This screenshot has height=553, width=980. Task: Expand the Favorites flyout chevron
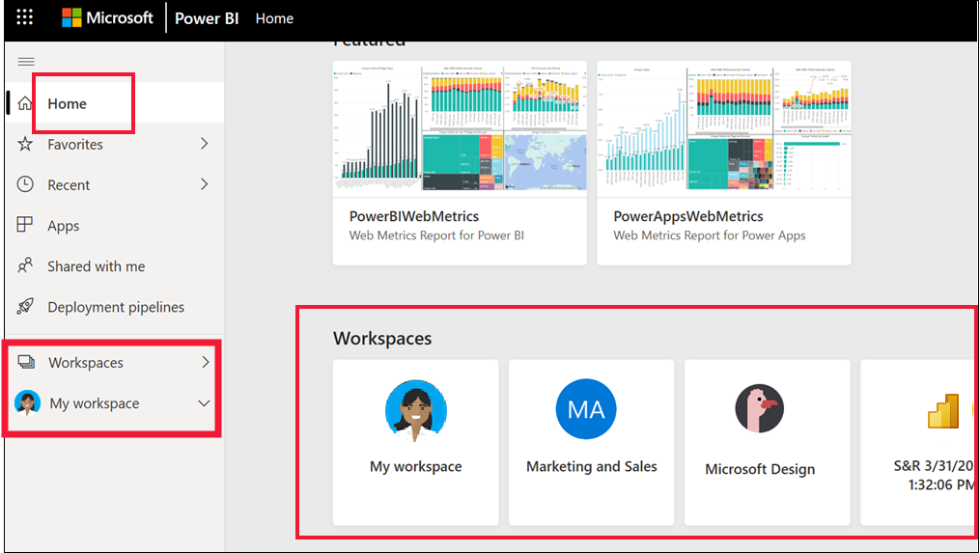click(x=204, y=144)
